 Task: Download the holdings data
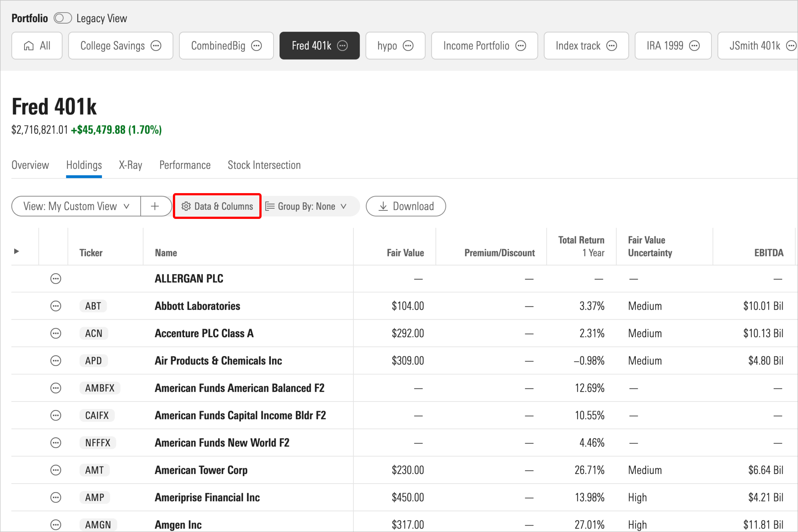click(x=406, y=206)
